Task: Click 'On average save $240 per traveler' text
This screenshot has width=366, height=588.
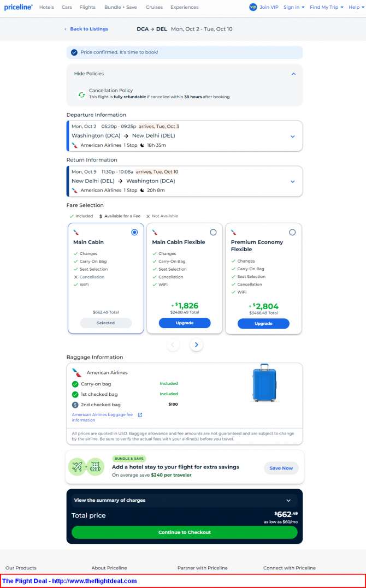Action: [152, 475]
